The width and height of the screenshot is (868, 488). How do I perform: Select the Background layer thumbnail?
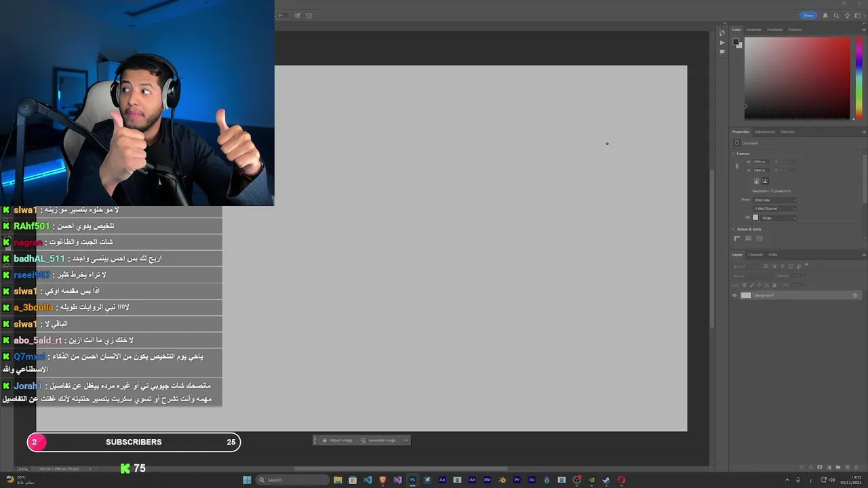[x=747, y=296]
